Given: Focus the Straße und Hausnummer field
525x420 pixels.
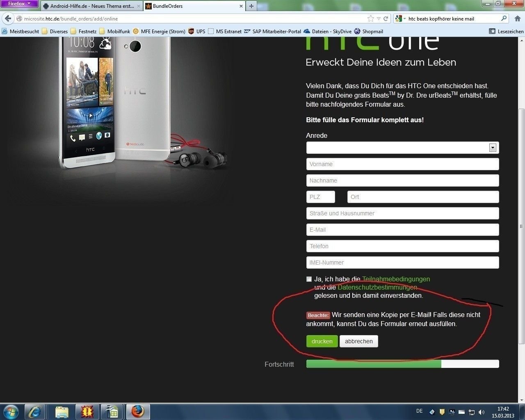Looking at the screenshot, I should [402, 213].
